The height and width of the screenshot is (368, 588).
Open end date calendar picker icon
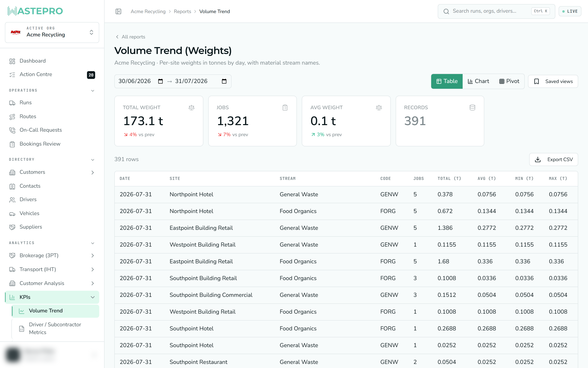pyautogui.click(x=224, y=81)
